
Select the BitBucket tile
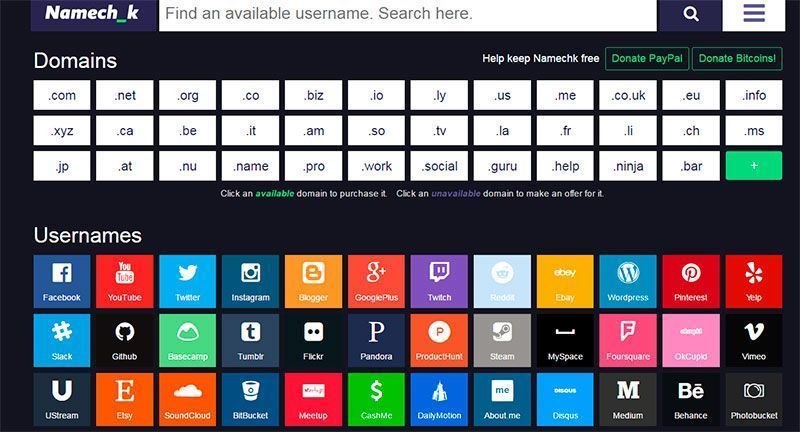point(251,399)
